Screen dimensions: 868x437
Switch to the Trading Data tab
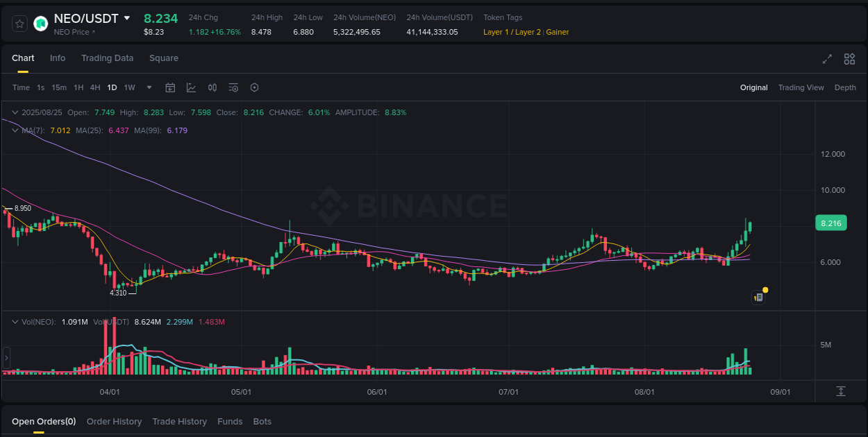[107, 58]
